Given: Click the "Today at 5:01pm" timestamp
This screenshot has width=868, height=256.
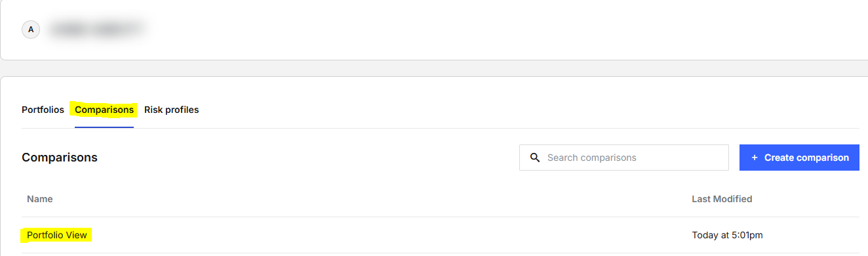Looking at the screenshot, I should click(x=727, y=235).
